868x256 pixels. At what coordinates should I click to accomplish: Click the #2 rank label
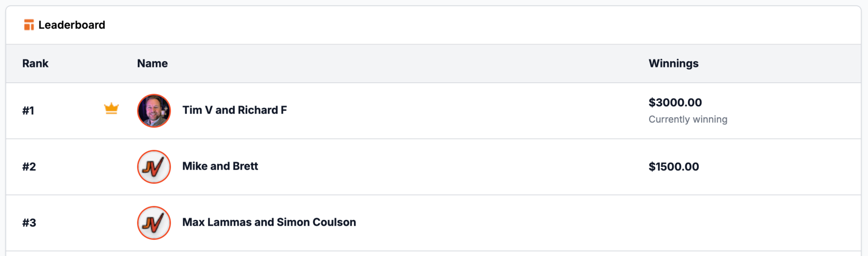point(29,166)
